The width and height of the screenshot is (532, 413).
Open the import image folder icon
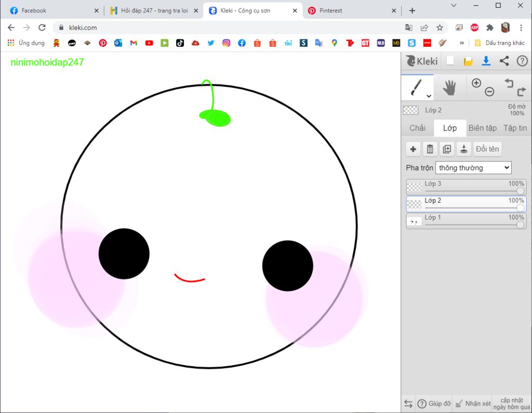(468, 61)
